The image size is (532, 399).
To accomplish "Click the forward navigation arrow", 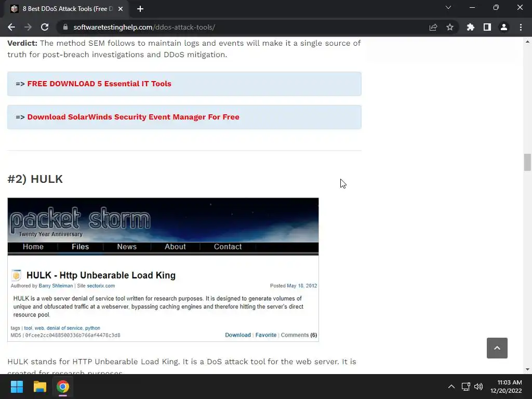I will [x=28, y=27].
